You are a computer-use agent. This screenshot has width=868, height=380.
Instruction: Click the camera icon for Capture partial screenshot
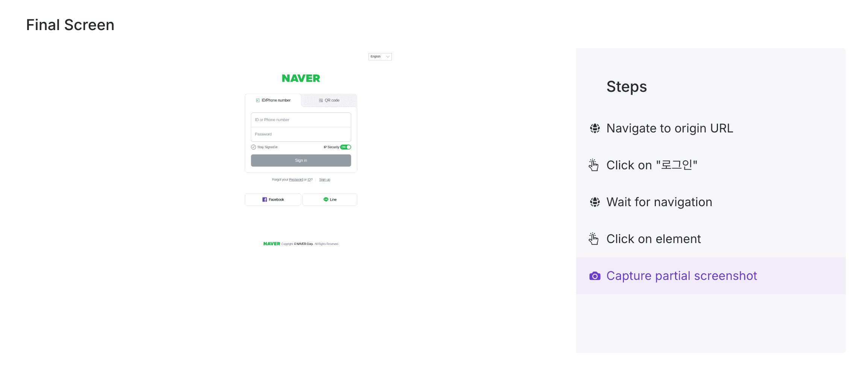click(x=595, y=276)
